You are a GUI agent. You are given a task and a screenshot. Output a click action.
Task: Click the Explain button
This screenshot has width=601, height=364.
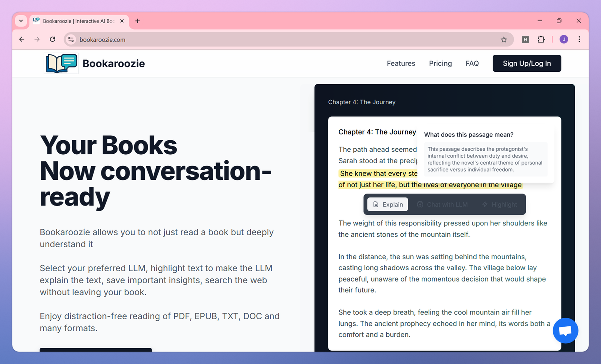tap(388, 204)
